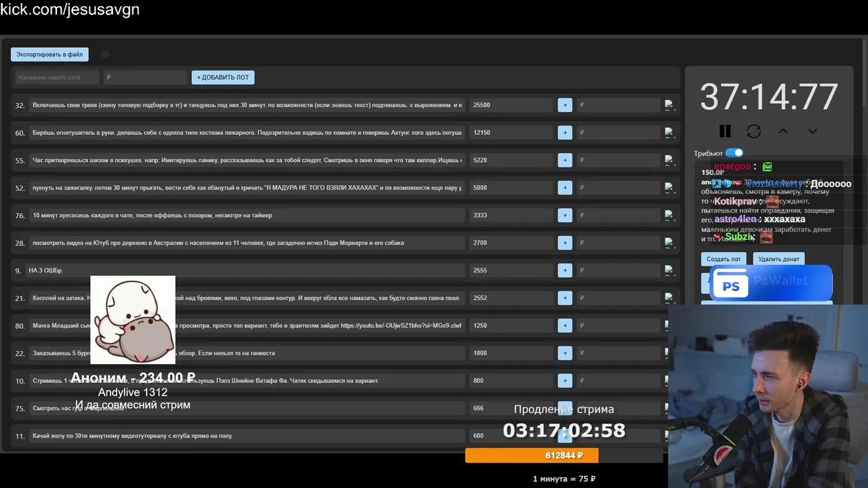This screenshot has height=488, width=868.
Task: Click the plus button on lot 9 row
Action: click(x=565, y=270)
